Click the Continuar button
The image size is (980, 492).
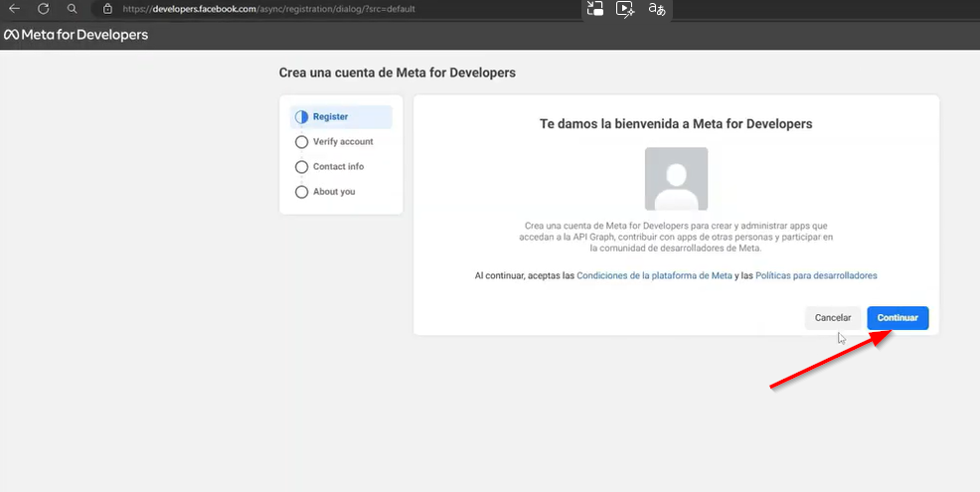(x=898, y=318)
